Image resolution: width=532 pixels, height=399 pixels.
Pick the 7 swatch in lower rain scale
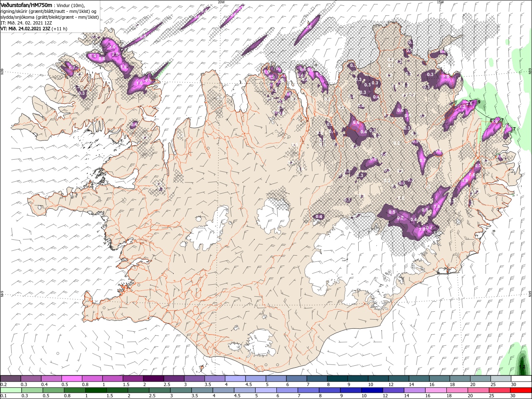[x=308, y=390]
